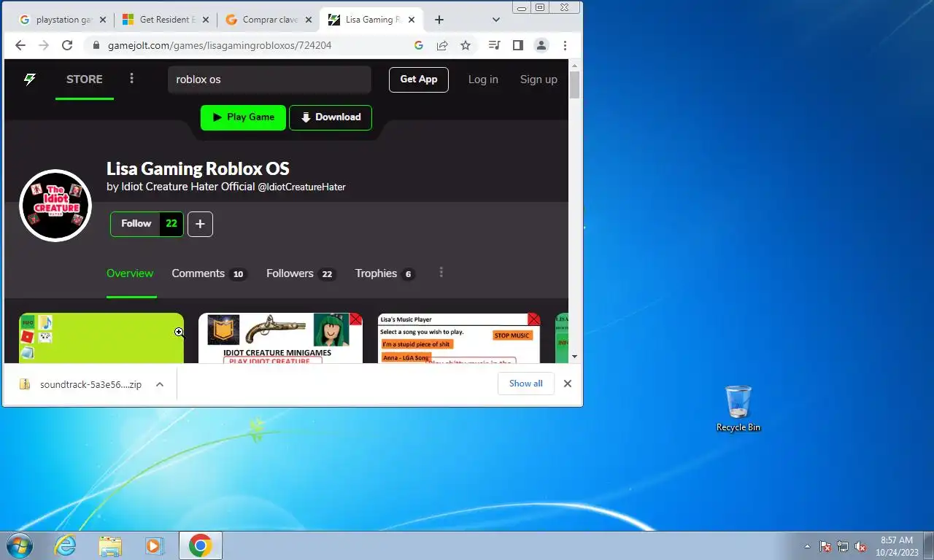
Task: Switch to the Trophies tab
Action: (x=385, y=273)
